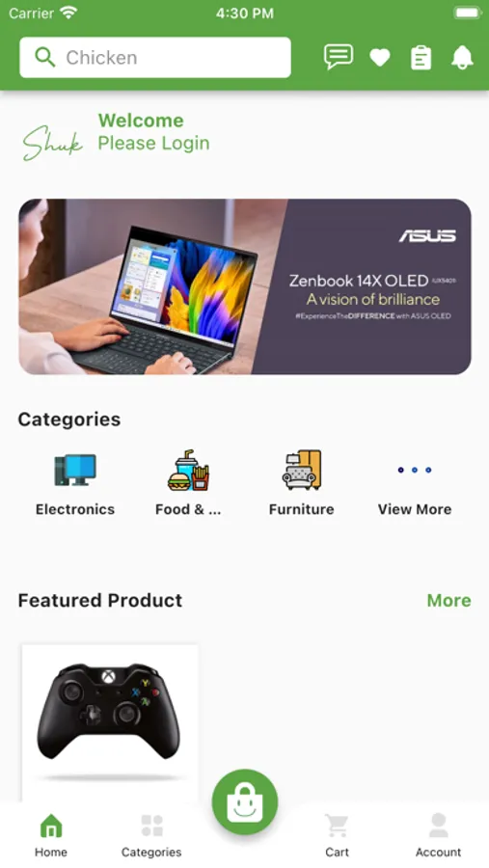Open the Xbox controller product card
The height and width of the screenshot is (868, 489).
(x=110, y=723)
